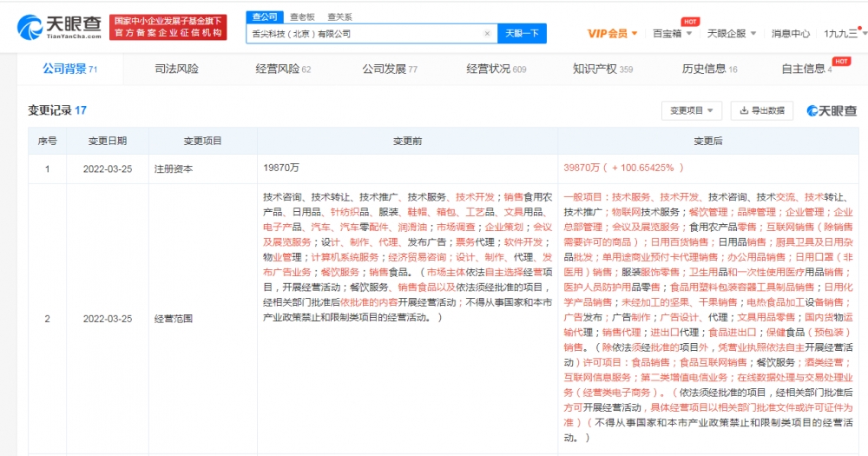868x456 pixels.
Task: Clear the search box with the X icon
Action: tap(487, 34)
